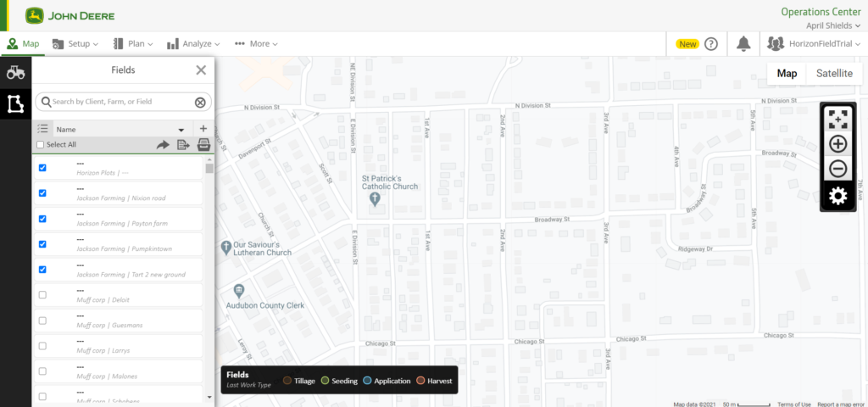Click the fields list scrollbar down arrow
Viewport: 868px width, 407px height.
click(x=209, y=397)
